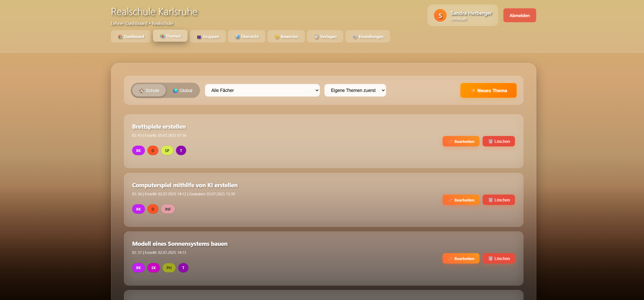The image size is (644, 300).
Task: Open the Vorlagen section
Action: 325,36
